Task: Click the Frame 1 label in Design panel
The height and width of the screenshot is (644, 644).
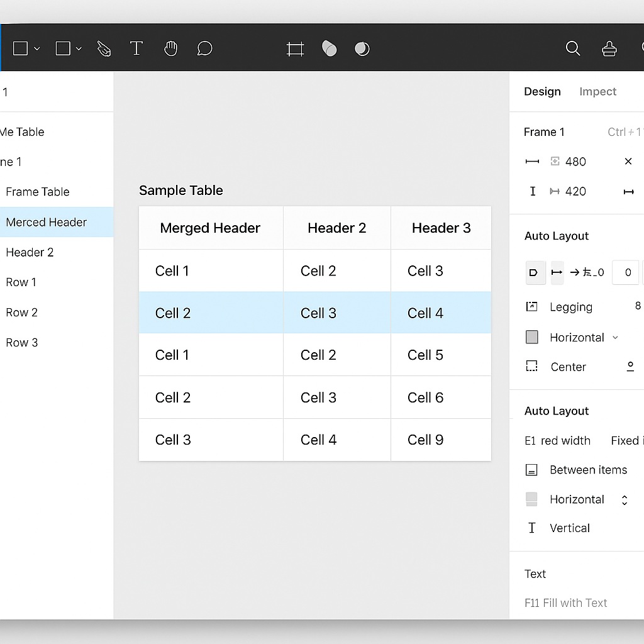Action: pyautogui.click(x=543, y=132)
